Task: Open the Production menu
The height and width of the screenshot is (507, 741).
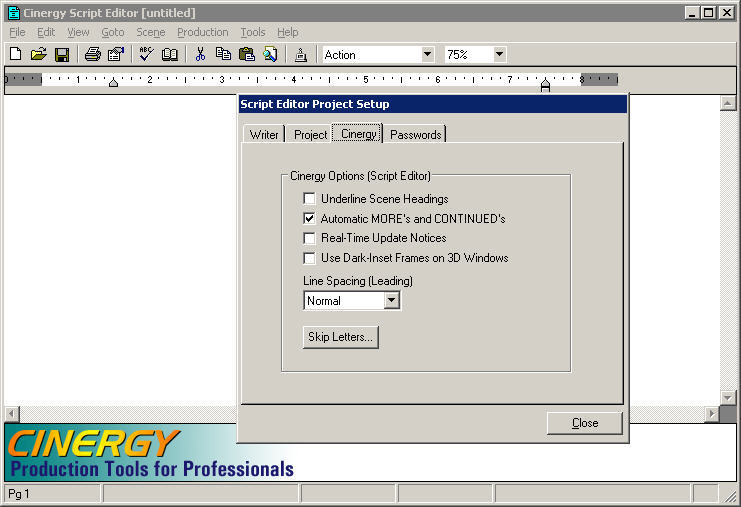Action: [203, 32]
